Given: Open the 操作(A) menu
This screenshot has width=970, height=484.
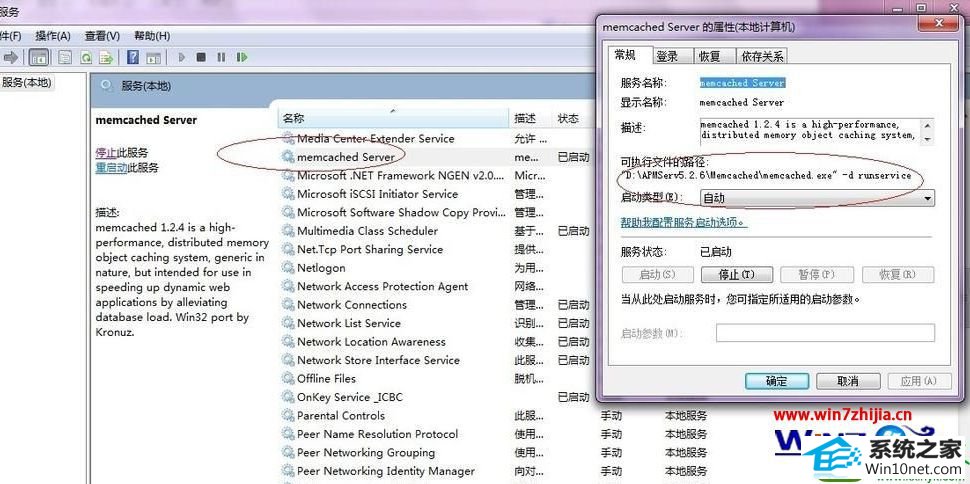Looking at the screenshot, I should 53,35.
